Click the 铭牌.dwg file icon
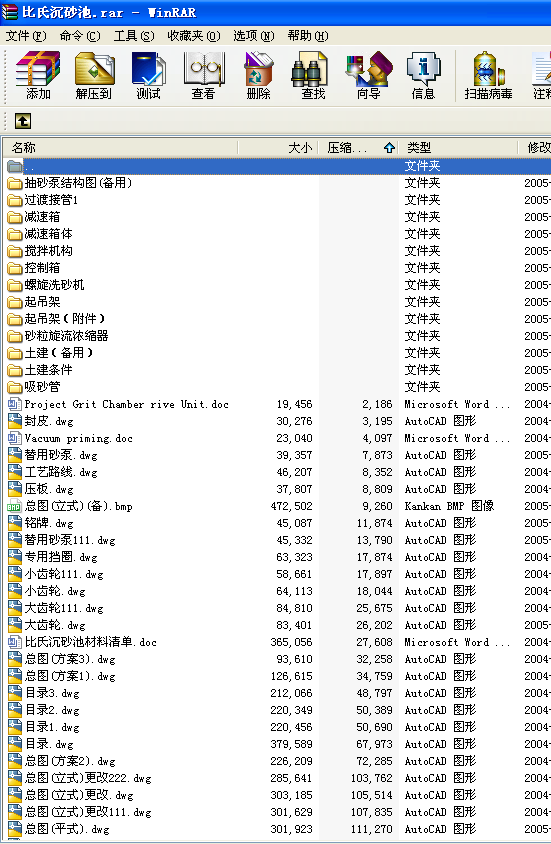The image size is (551, 844). (x=15, y=523)
